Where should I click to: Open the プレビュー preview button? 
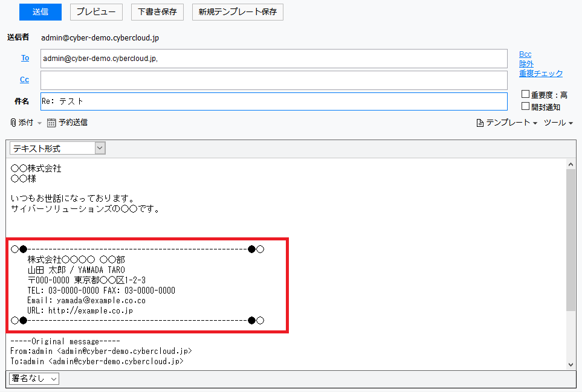point(96,12)
